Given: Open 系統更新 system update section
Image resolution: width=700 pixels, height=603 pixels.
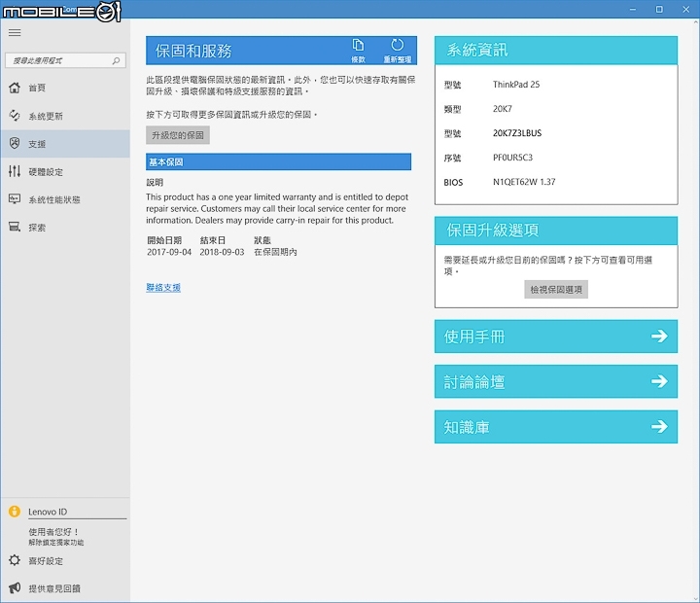Looking at the screenshot, I should coord(65,116).
